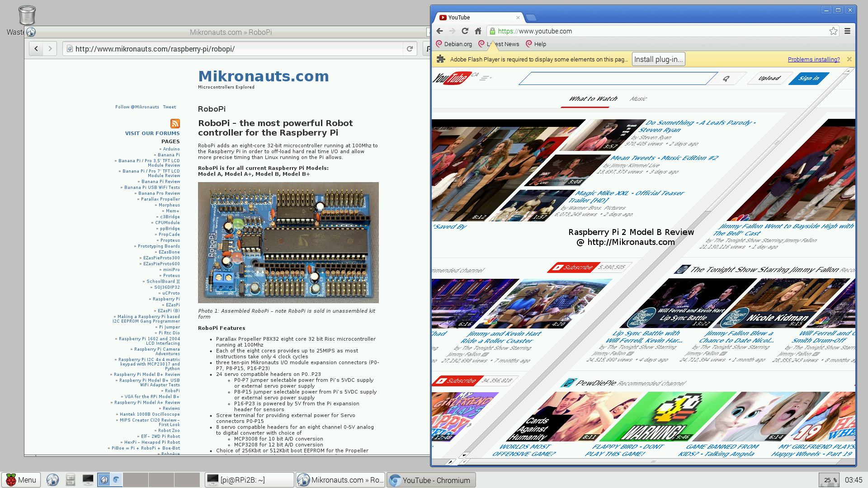868x488 pixels.
Task: Click Mikronauts.com site title heading
Action: click(264, 76)
